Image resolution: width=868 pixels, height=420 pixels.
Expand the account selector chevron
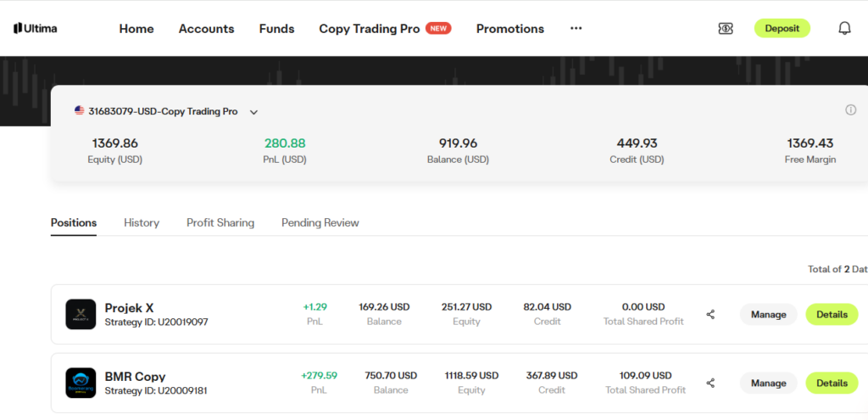point(253,112)
